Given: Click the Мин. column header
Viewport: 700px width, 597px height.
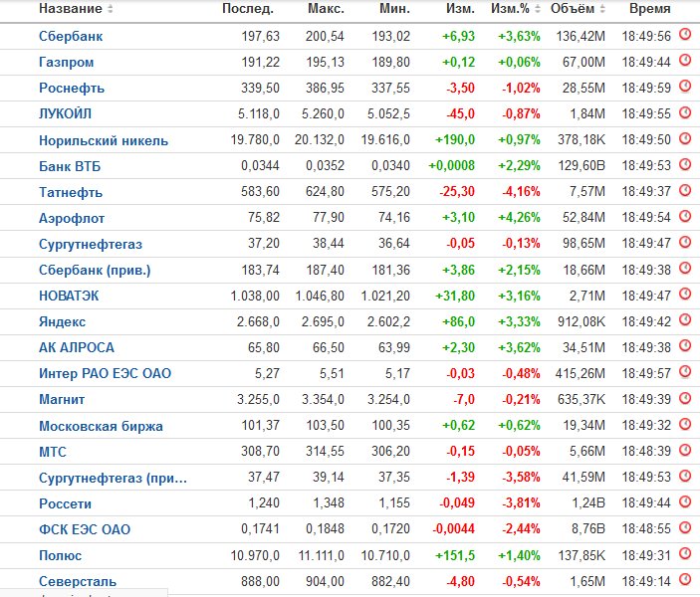Looking at the screenshot, I should click(x=394, y=9).
